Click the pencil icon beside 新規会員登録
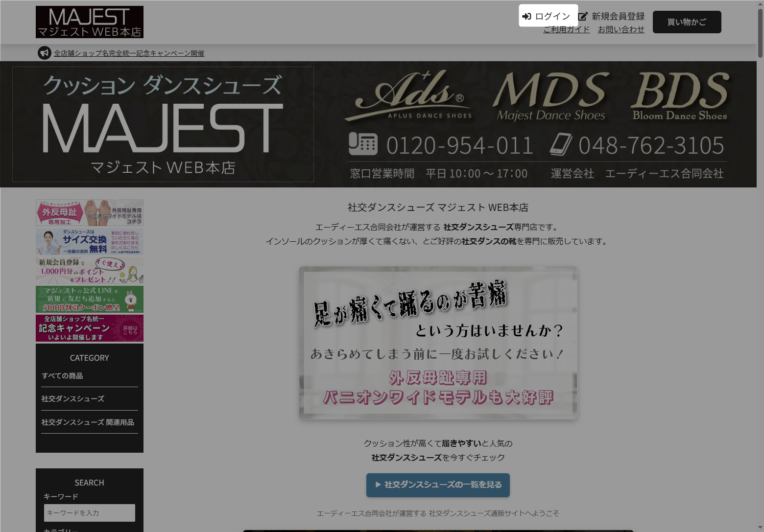Image resolution: width=764 pixels, height=532 pixels. 583,17
